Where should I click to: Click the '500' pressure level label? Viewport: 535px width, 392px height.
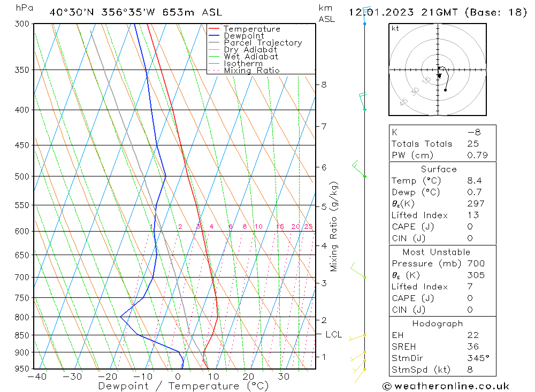click(22, 176)
